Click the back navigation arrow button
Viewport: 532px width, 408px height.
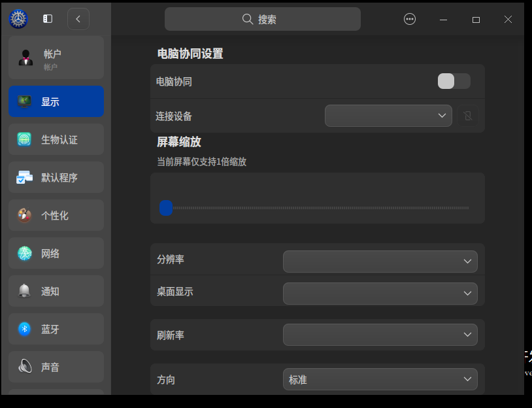tap(78, 18)
